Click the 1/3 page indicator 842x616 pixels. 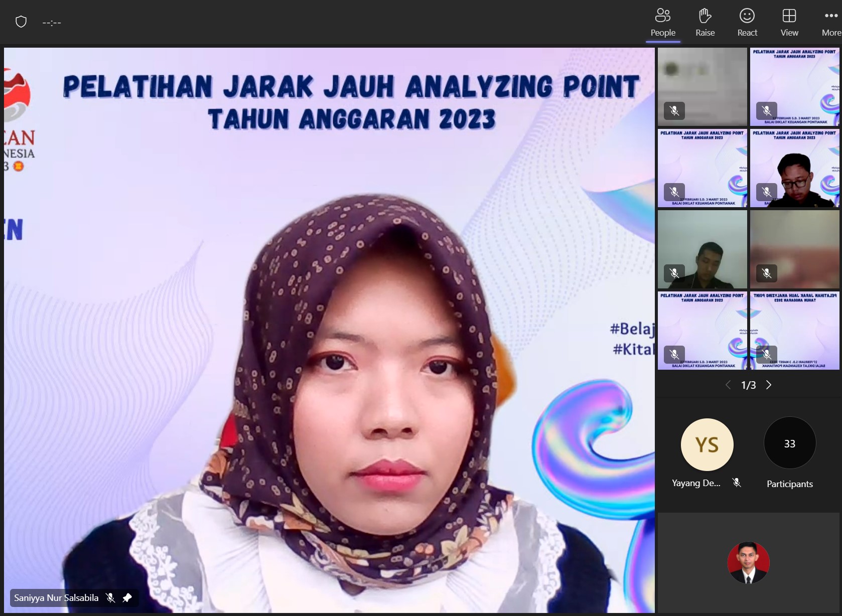748,385
